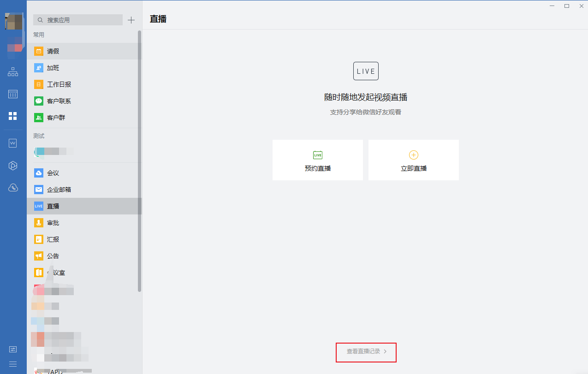Select the workbench four-squares grid icon

pos(13,116)
